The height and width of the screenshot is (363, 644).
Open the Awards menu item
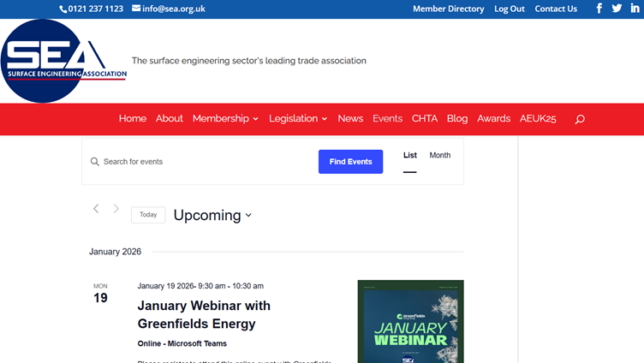pyautogui.click(x=493, y=119)
